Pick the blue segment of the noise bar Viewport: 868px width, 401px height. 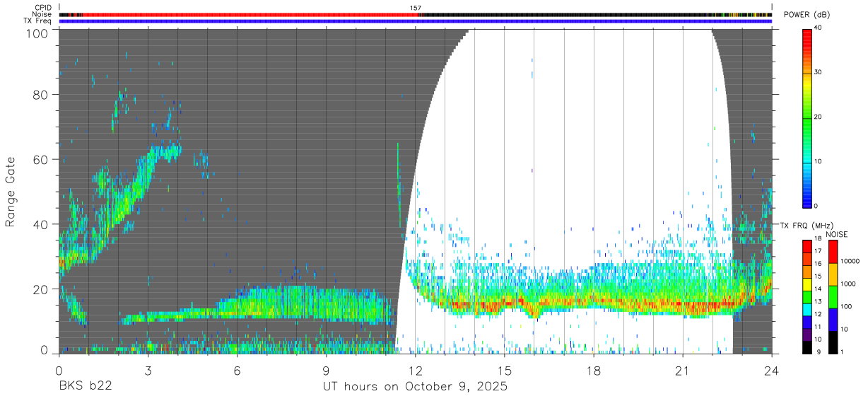pos(832,320)
